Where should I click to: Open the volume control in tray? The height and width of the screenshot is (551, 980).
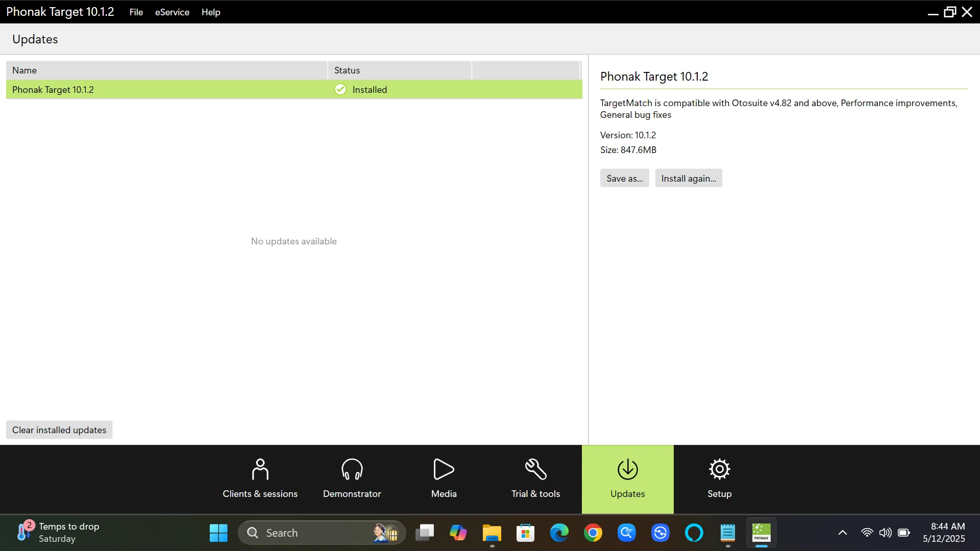click(x=885, y=533)
